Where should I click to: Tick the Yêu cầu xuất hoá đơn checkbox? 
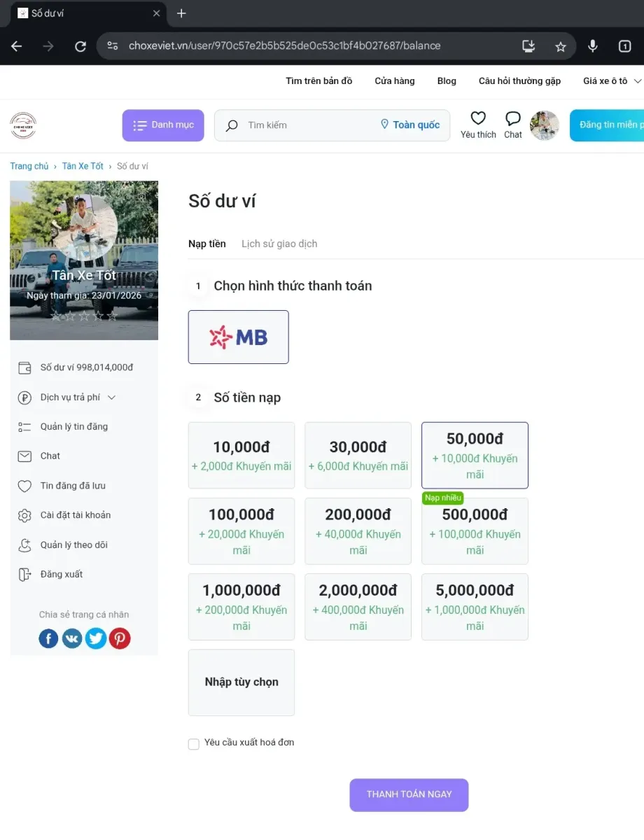194,744
